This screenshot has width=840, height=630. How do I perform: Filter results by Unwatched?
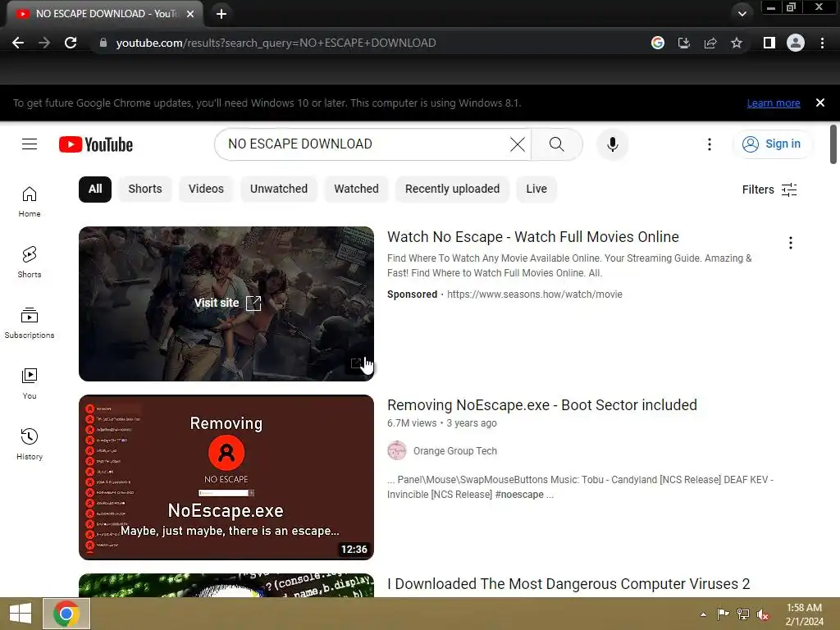click(x=279, y=189)
